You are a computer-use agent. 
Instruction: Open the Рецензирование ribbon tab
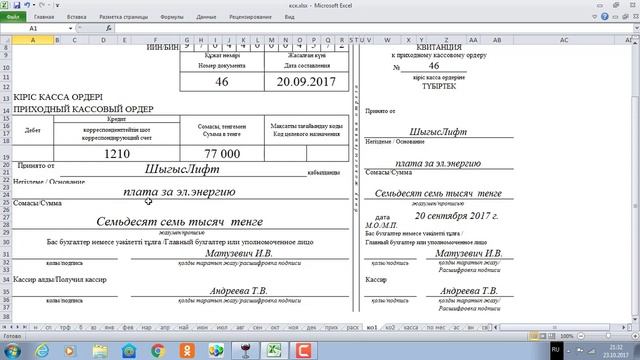click(250, 17)
